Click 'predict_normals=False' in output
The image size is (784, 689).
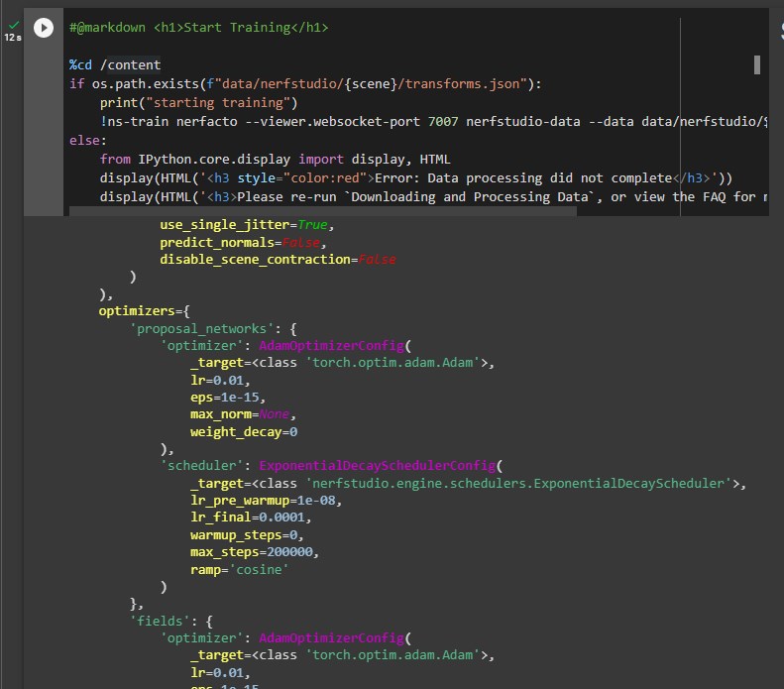(x=243, y=243)
